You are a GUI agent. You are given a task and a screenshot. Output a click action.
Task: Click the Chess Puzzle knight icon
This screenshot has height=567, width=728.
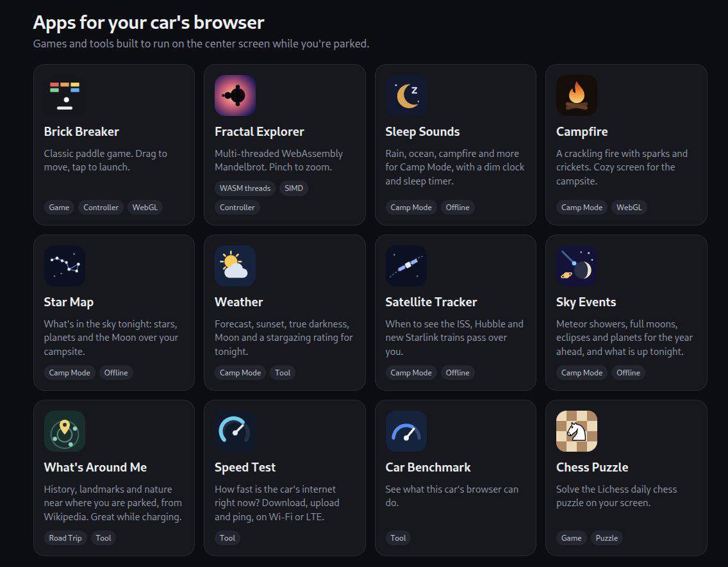tap(577, 431)
